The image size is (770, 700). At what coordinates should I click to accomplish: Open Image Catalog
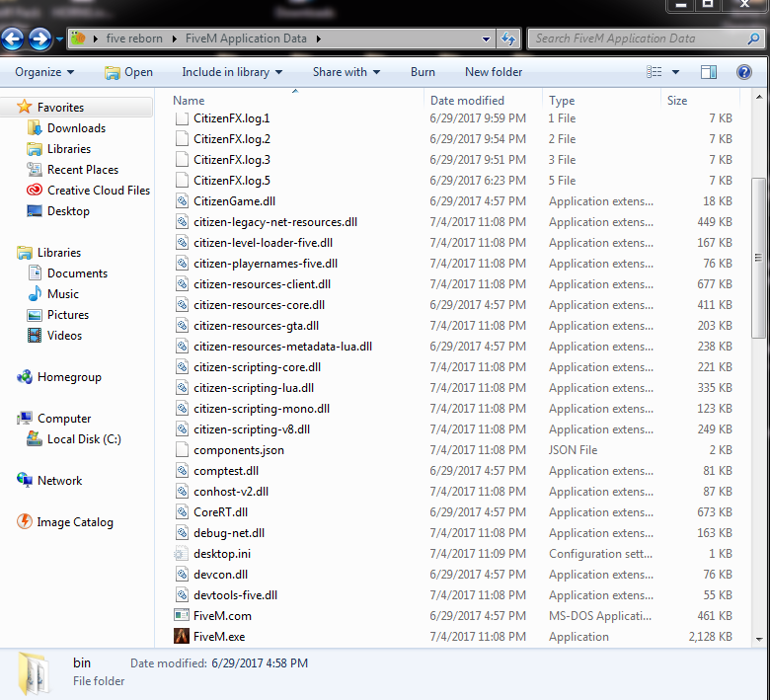pos(75,521)
